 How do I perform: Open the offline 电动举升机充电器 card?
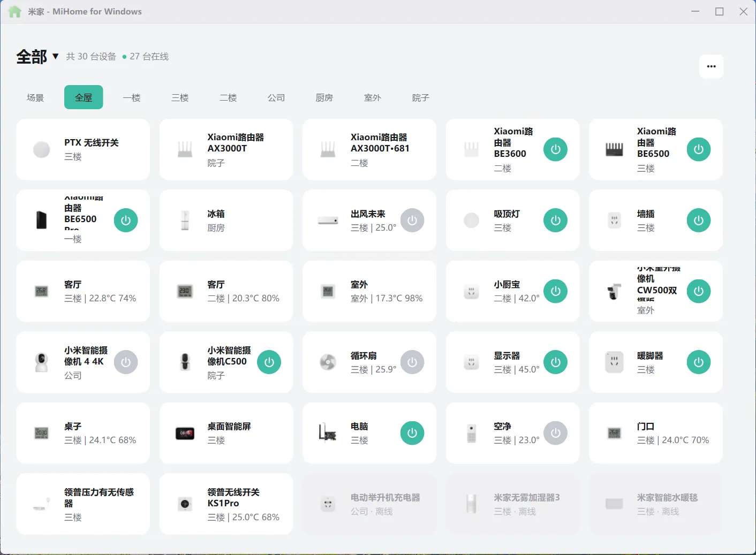pos(369,504)
